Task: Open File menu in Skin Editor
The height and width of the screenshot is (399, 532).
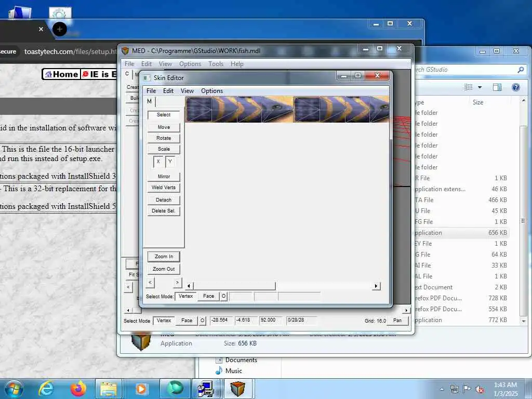Action: point(151,90)
